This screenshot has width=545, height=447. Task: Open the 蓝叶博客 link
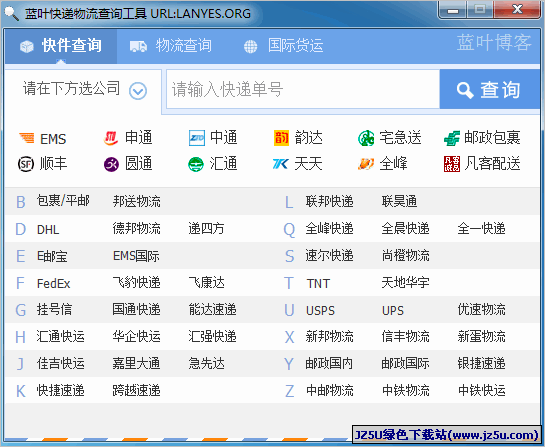(494, 43)
